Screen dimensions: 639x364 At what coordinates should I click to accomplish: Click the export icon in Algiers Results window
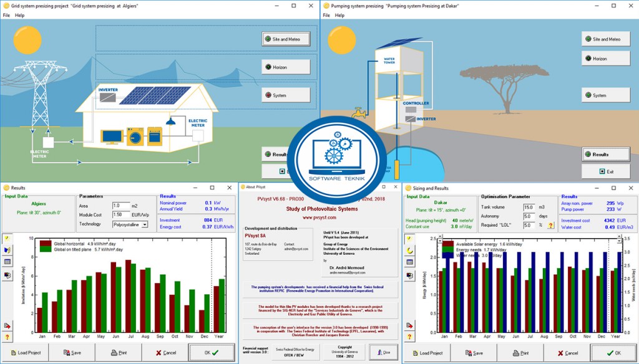tap(7, 326)
